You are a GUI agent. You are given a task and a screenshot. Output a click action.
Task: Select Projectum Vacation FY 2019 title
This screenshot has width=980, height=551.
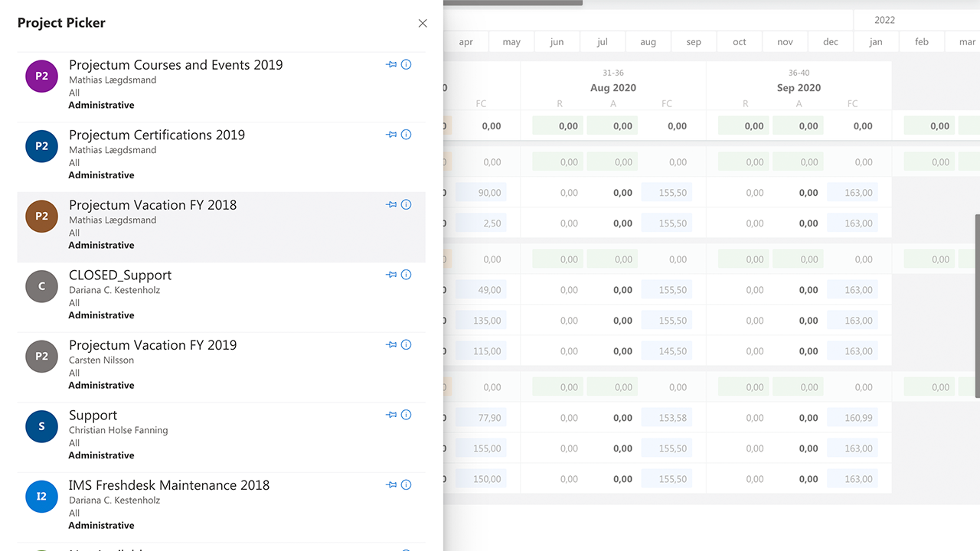click(153, 345)
